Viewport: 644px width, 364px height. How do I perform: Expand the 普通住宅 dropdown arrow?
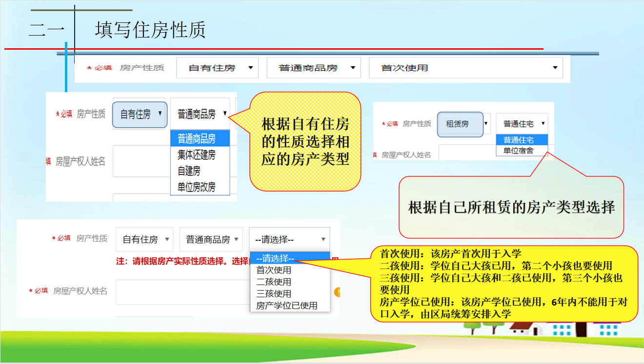click(x=543, y=124)
